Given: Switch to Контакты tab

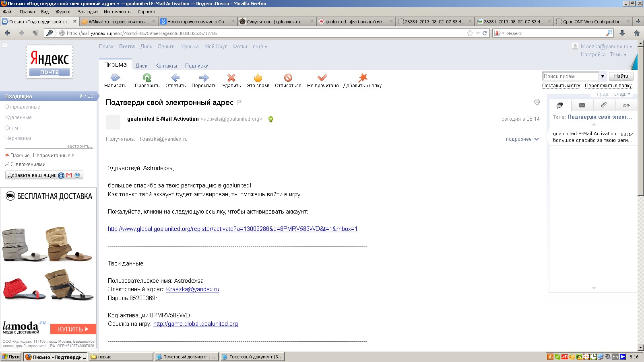Looking at the screenshot, I should tap(166, 66).
